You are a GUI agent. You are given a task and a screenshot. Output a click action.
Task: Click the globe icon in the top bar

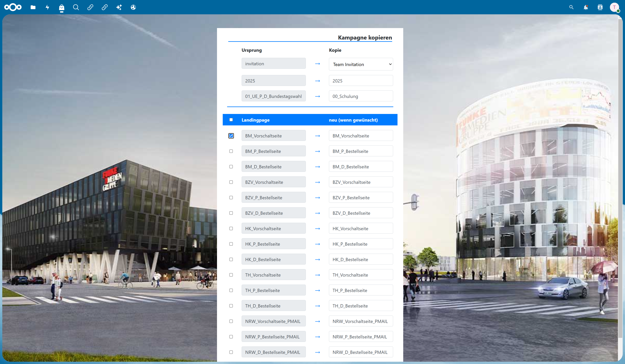133,7
